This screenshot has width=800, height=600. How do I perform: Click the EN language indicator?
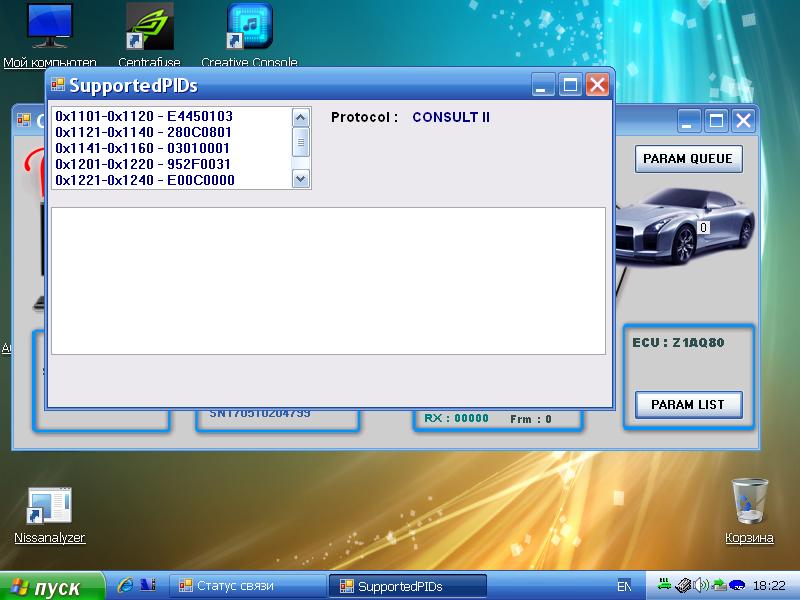[x=624, y=586]
